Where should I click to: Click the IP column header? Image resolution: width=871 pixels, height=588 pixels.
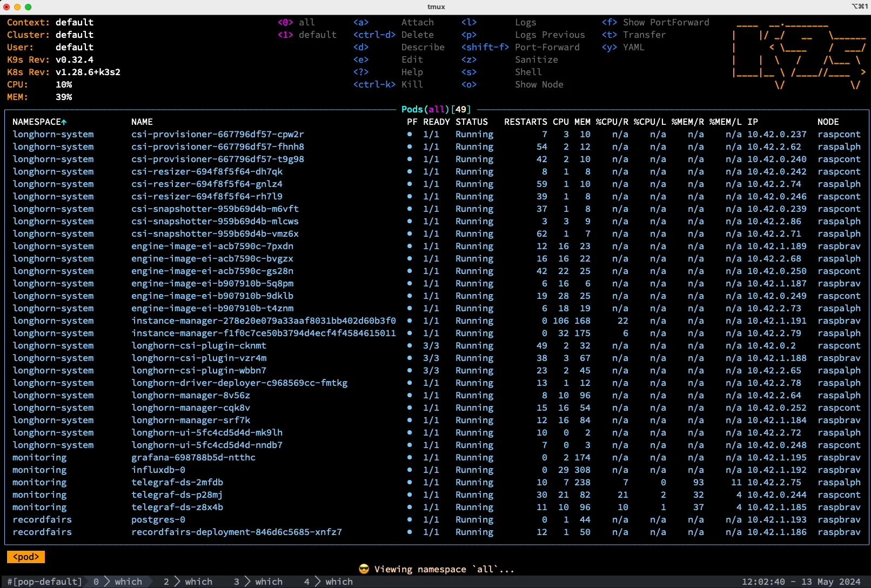pos(753,122)
